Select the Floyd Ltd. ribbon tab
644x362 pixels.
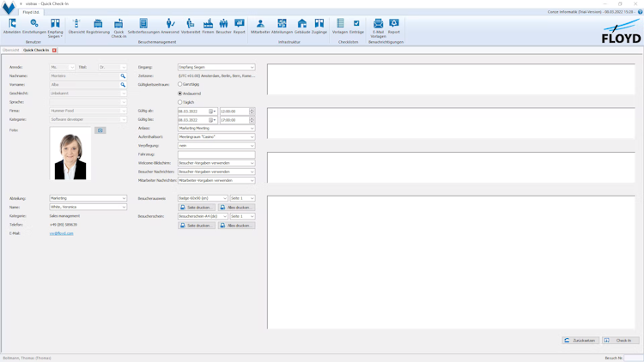click(x=31, y=12)
